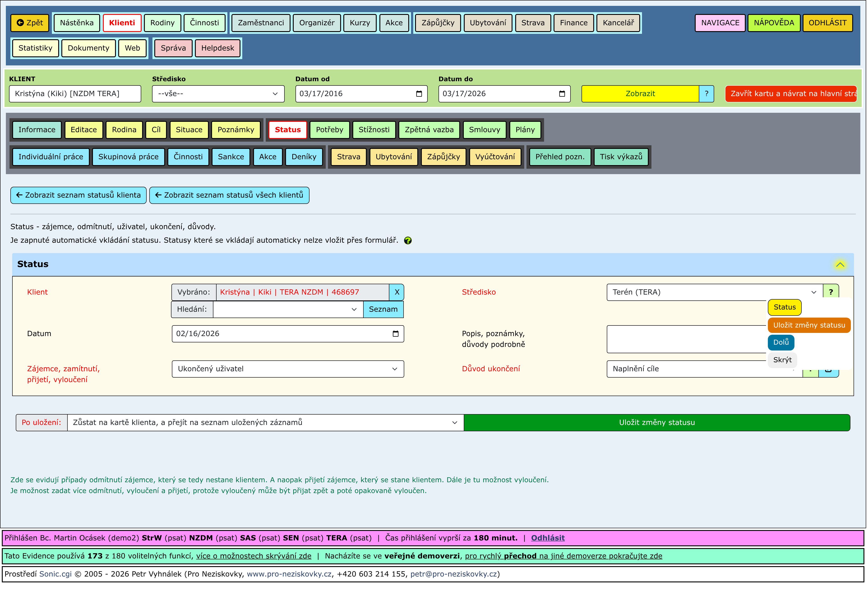Open Datum od calendar picker icon

pos(419,94)
